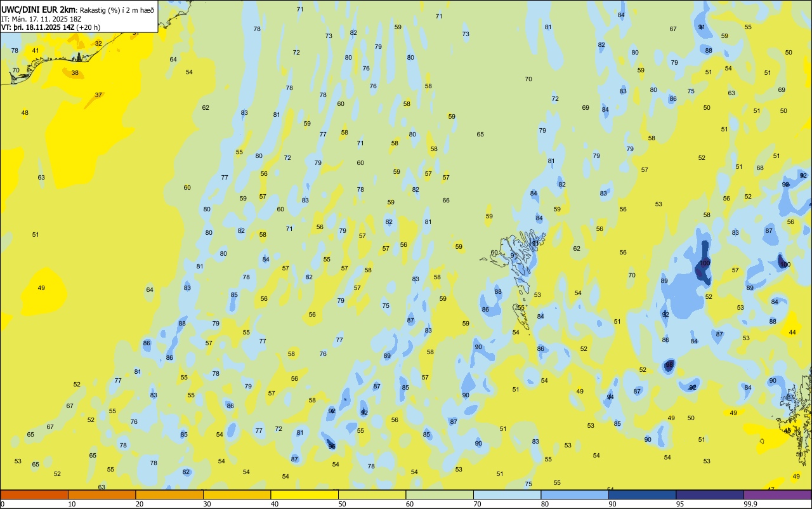This screenshot has height=509, width=812.
Task: Click the humidity value 48 on the map
Action: pos(25,113)
